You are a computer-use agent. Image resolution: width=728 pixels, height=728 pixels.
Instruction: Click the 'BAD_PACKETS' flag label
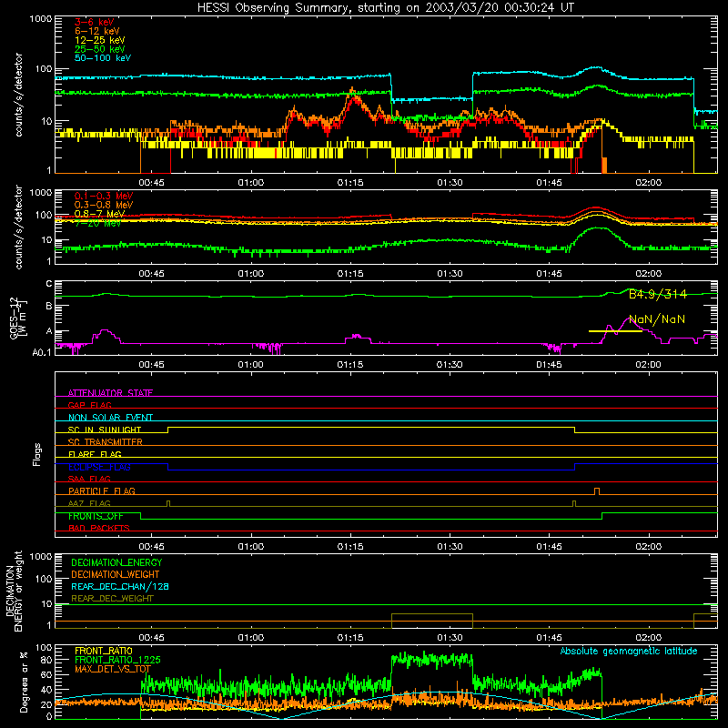pos(99,528)
